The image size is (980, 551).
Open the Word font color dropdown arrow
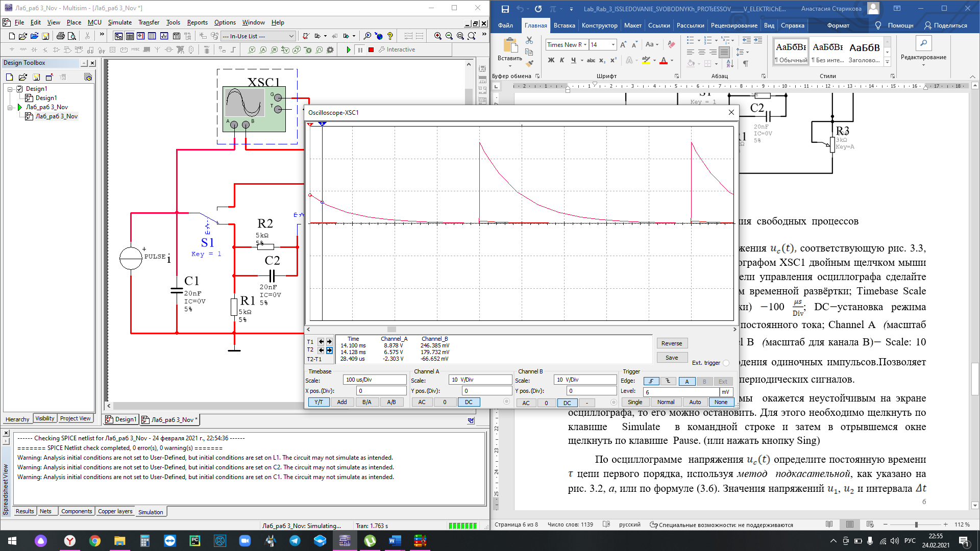(672, 60)
